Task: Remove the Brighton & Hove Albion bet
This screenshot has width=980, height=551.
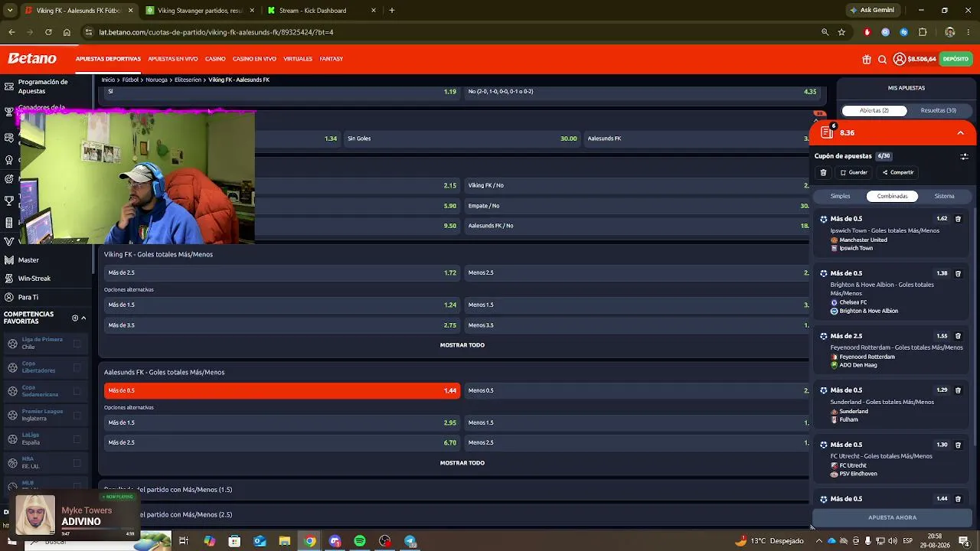Action: click(x=958, y=273)
